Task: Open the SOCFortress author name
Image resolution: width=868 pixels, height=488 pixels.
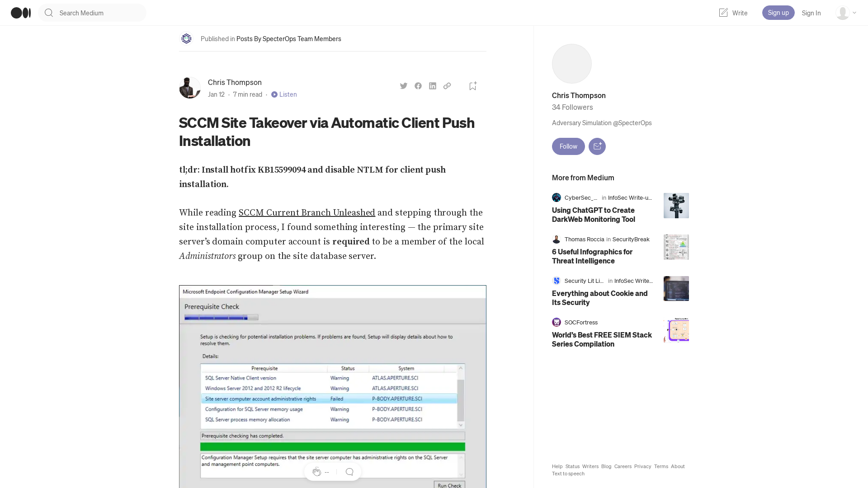Action: click(581, 322)
